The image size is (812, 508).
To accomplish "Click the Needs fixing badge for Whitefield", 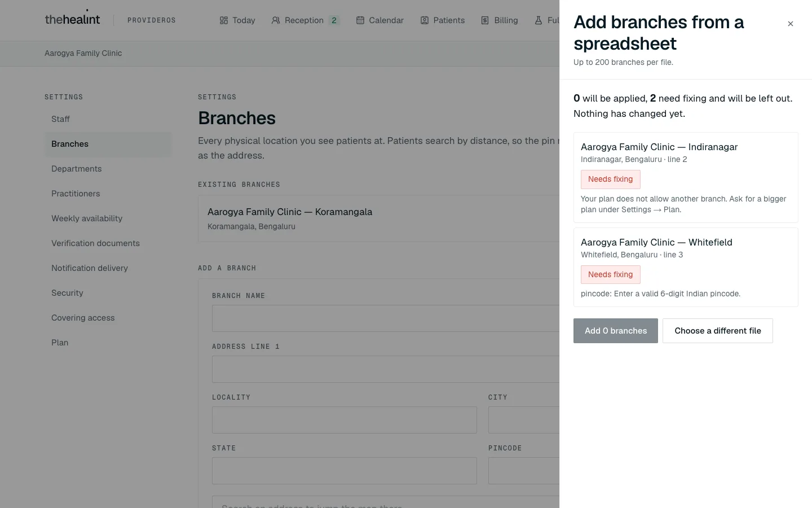I will [611, 275].
